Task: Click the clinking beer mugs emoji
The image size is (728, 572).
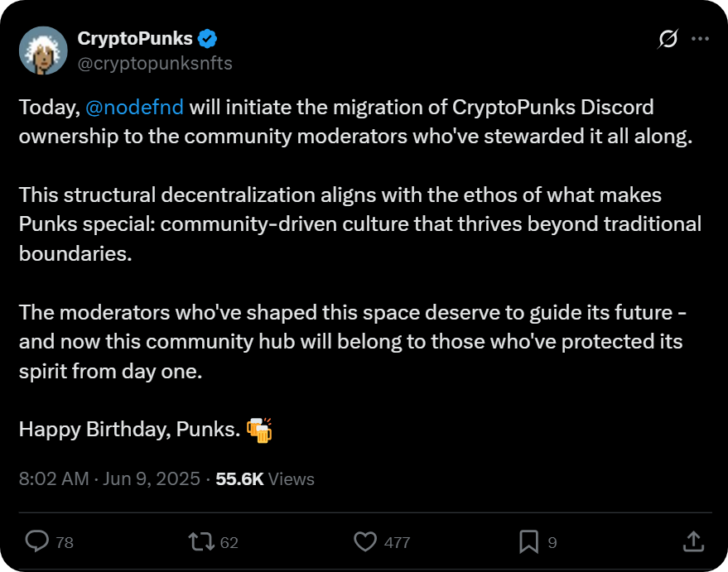Action: tap(259, 430)
